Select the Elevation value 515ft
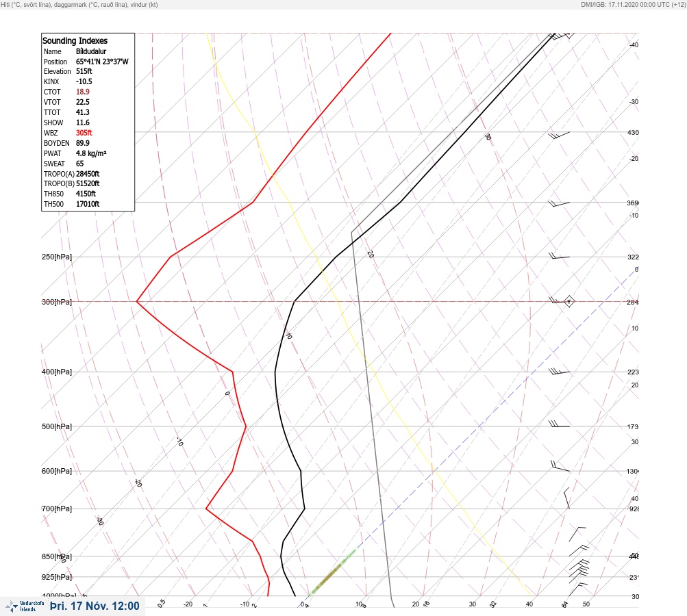This screenshot has height=616, width=687. 84,71
